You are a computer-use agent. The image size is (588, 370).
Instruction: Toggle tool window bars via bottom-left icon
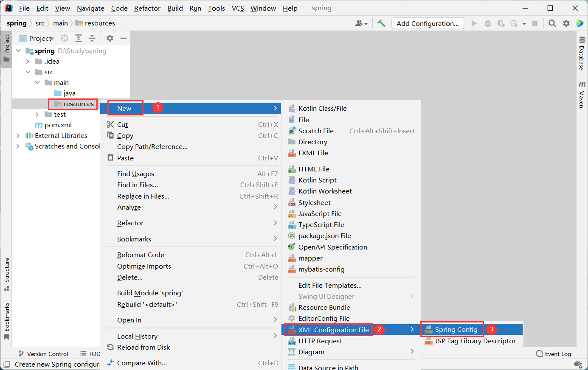click(6, 364)
